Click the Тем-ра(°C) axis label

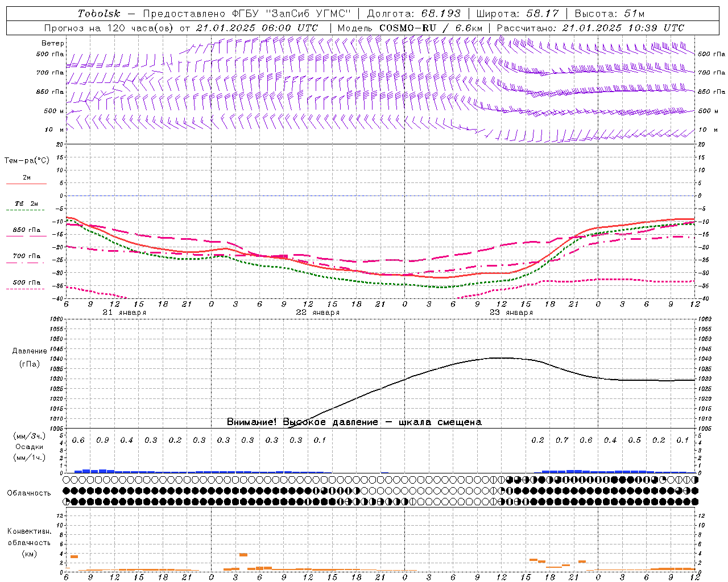[x=27, y=161]
